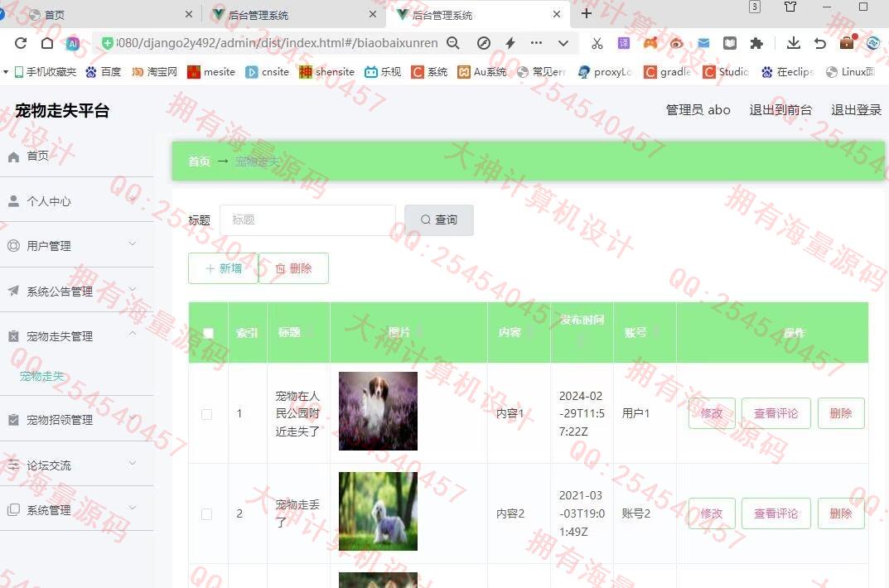Click 退出到前台 in the header
Screen dimensions: 889x588
[780, 110]
